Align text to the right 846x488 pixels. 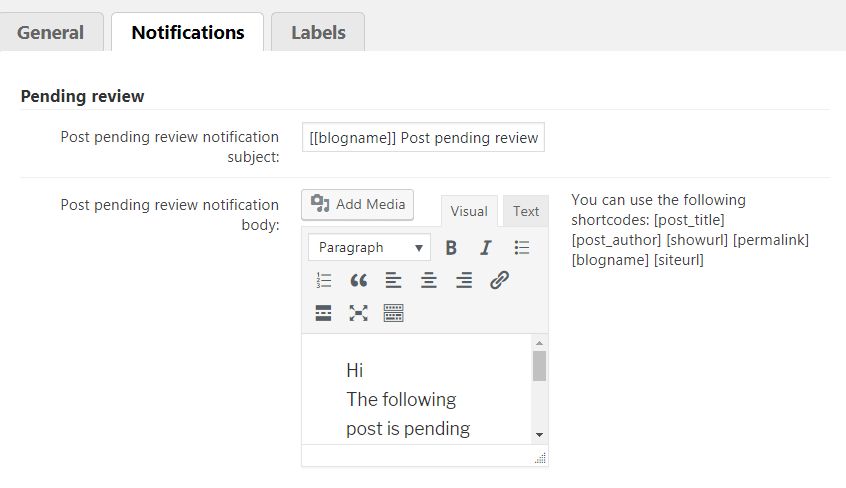tap(464, 281)
